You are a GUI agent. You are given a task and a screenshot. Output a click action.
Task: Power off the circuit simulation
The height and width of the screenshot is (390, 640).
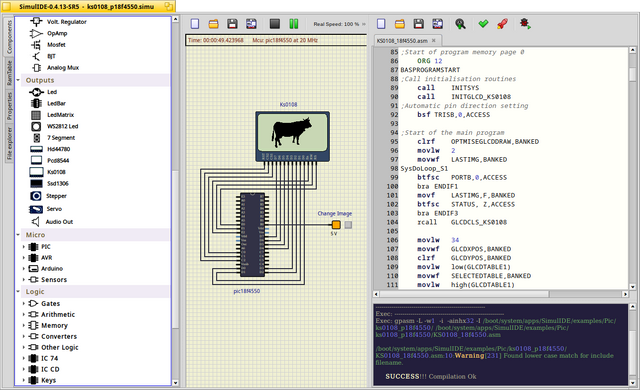pos(275,24)
